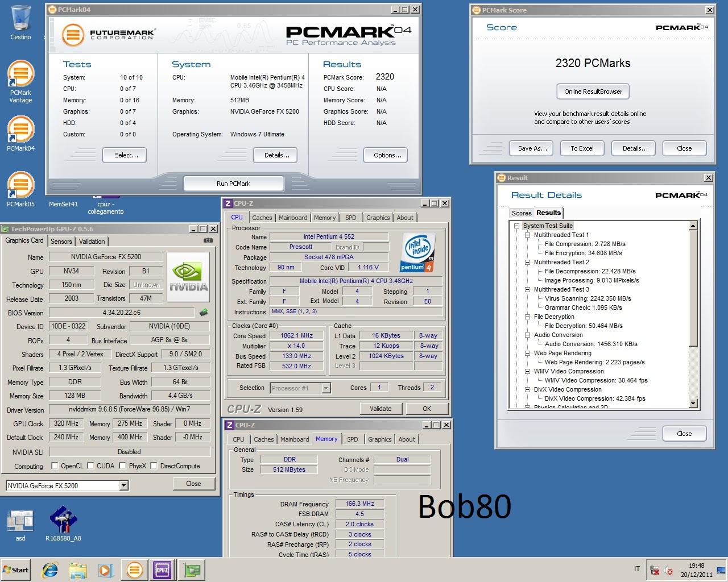The width and height of the screenshot is (728, 582).
Task: Collapse File Decryption node
Action: [527, 317]
